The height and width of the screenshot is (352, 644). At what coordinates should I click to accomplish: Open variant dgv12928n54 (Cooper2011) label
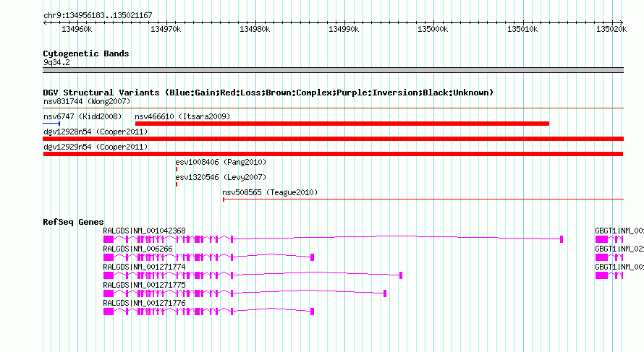pyautogui.click(x=96, y=132)
